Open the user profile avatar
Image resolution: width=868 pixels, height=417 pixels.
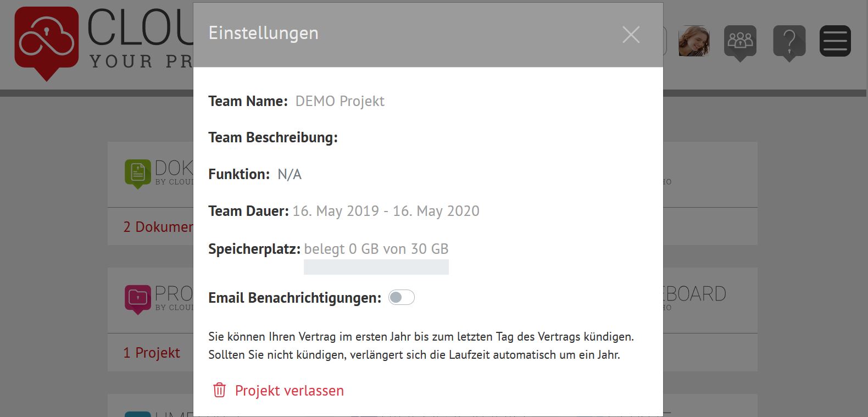coord(694,41)
